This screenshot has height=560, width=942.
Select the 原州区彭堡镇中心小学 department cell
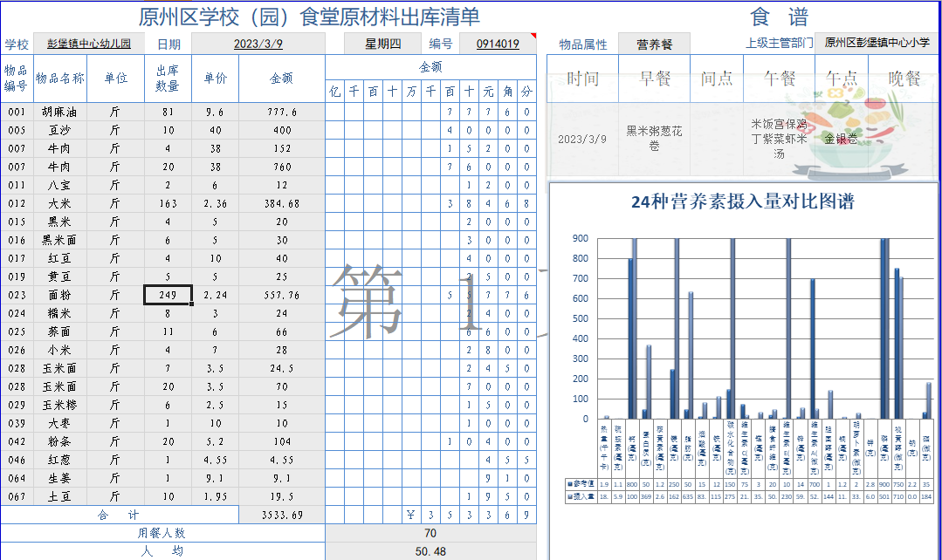tap(877, 44)
